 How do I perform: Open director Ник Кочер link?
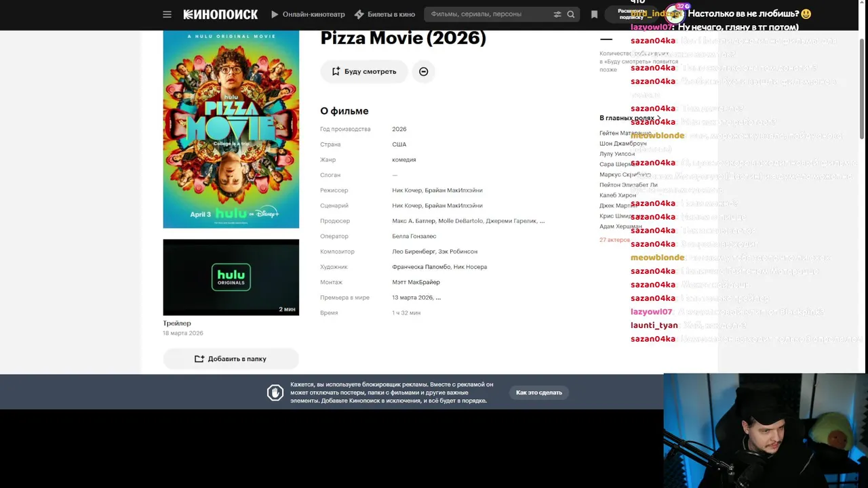[x=406, y=190]
